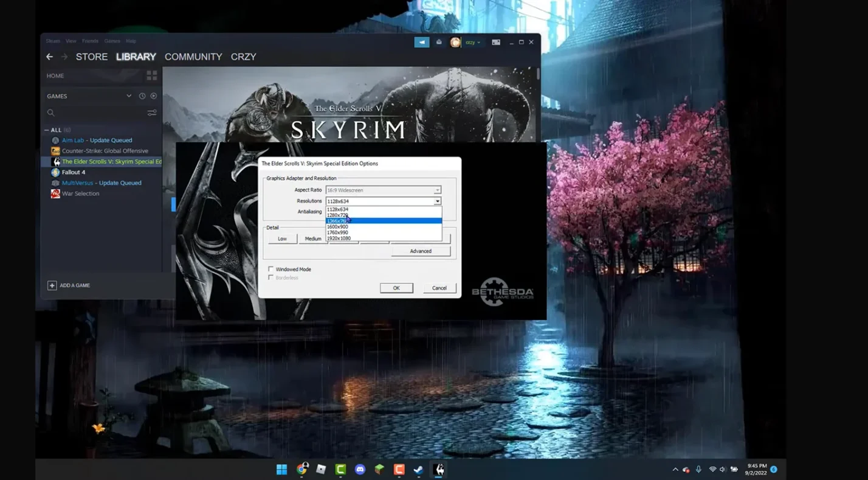This screenshot has height=480, width=868.
Task: Click the recent games clock icon
Action: [142, 96]
